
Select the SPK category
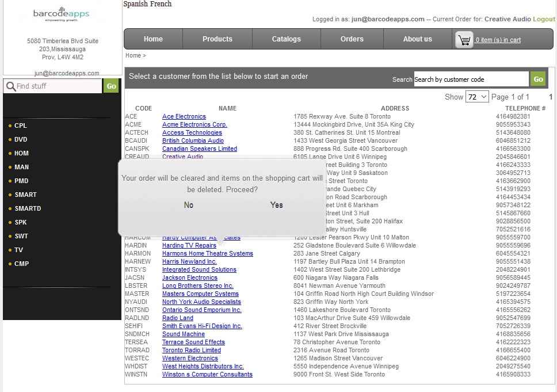(x=21, y=222)
